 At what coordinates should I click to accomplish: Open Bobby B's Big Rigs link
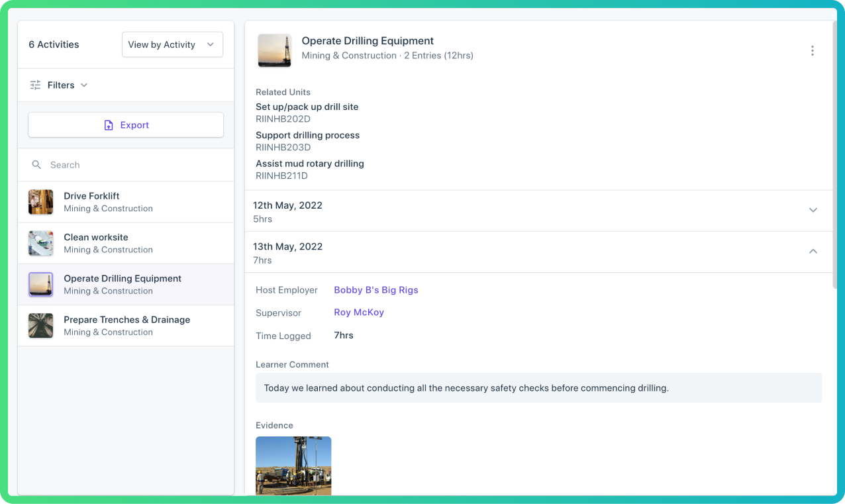(x=376, y=290)
